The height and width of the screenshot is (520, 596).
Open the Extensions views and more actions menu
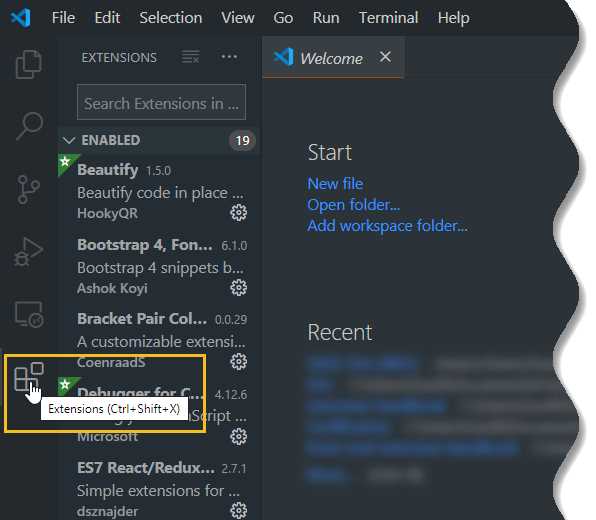coord(229,57)
